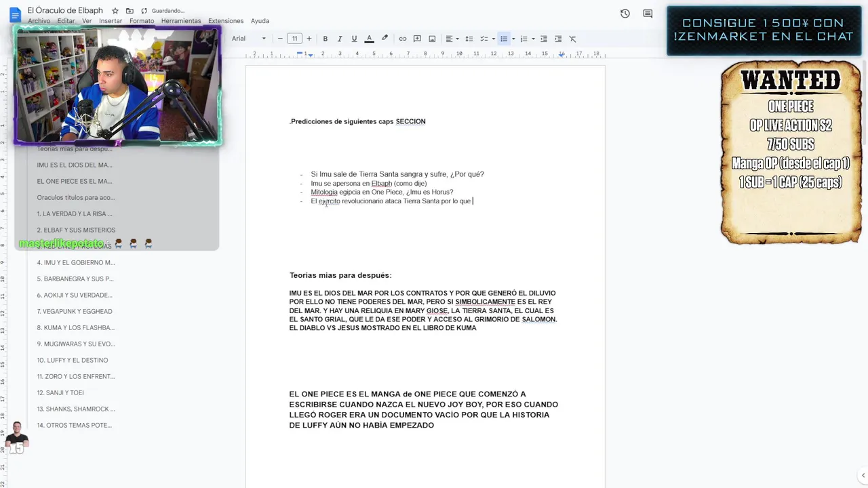Click the Guardando save status indicator
This screenshot has width=868, height=488.
pos(163,11)
